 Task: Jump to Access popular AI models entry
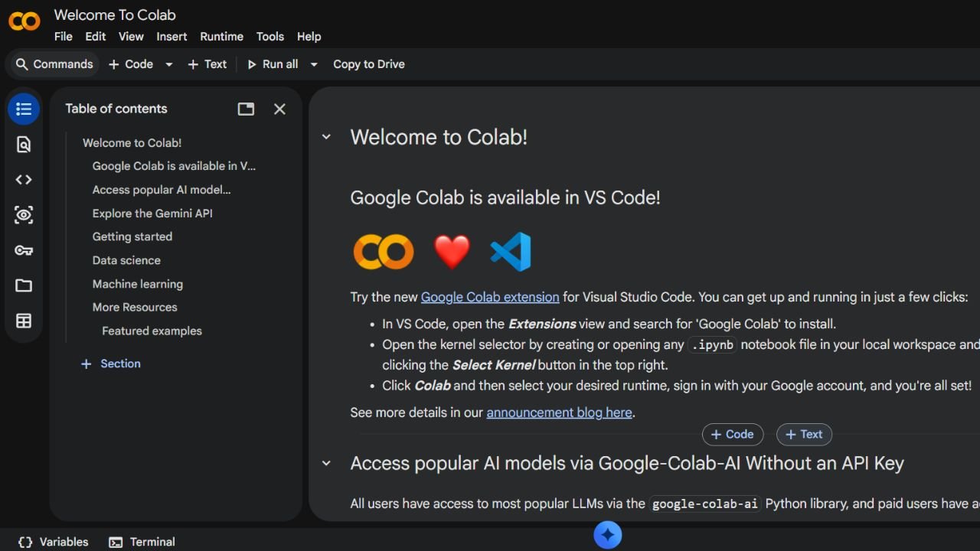click(x=162, y=190)
